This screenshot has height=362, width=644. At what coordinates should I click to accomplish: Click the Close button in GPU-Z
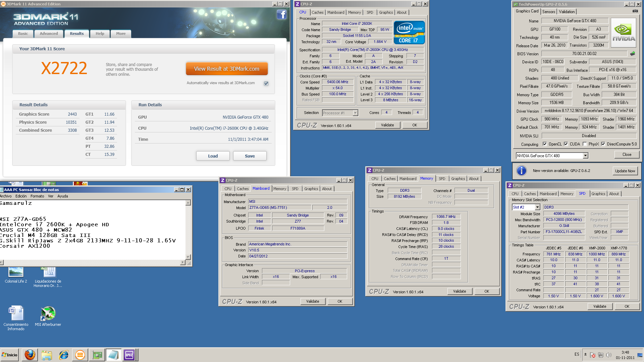pyautogui.click(x=627, y=155)
